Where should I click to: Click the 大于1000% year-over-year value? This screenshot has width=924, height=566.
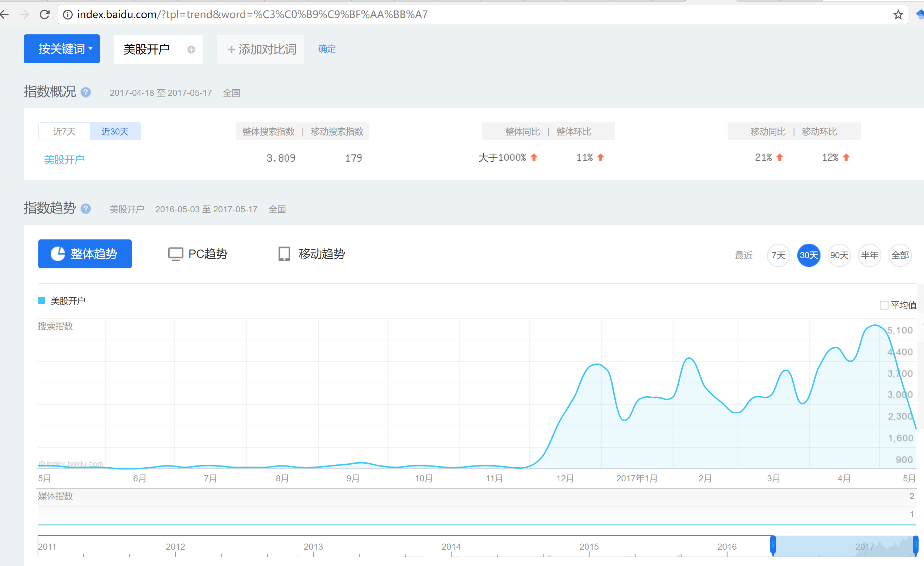point(503,158)
